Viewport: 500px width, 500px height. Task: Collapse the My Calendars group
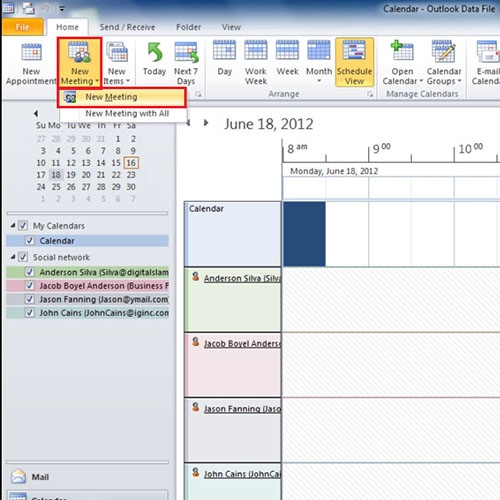click(13, 226)
